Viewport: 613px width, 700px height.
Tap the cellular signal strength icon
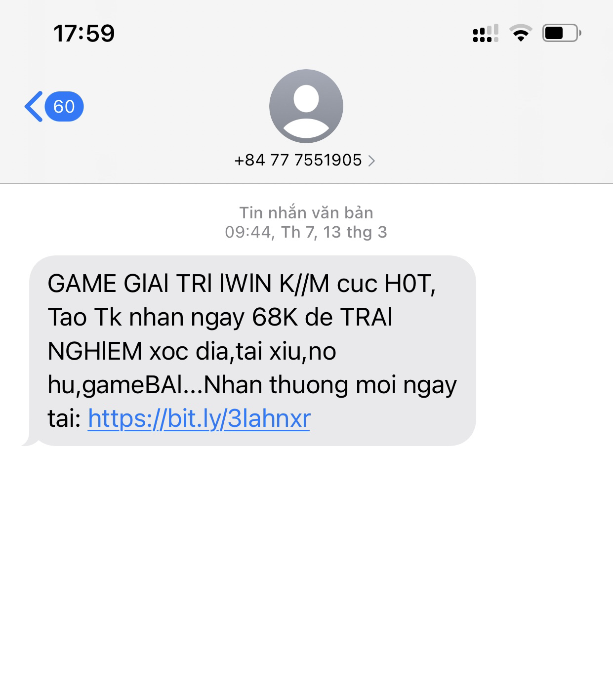(x=486, y=33)
